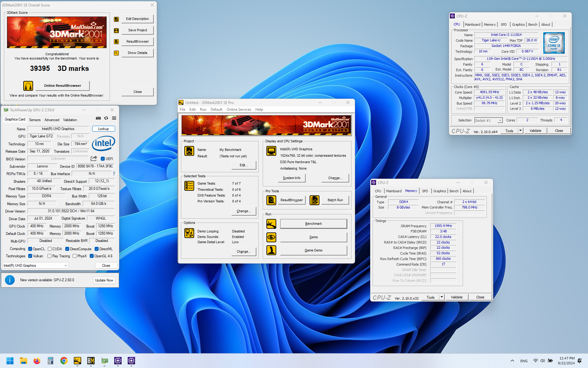Click the Demo eye icon

[271, 237]
